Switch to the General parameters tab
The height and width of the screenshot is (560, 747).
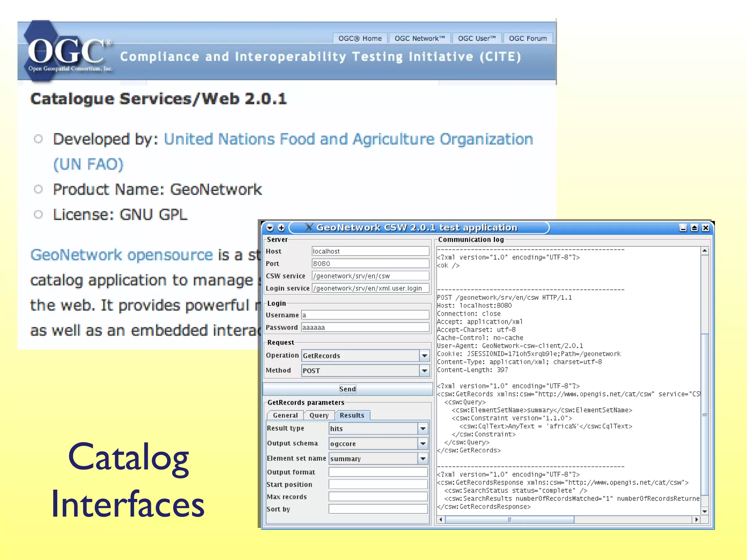pos(285,415)
